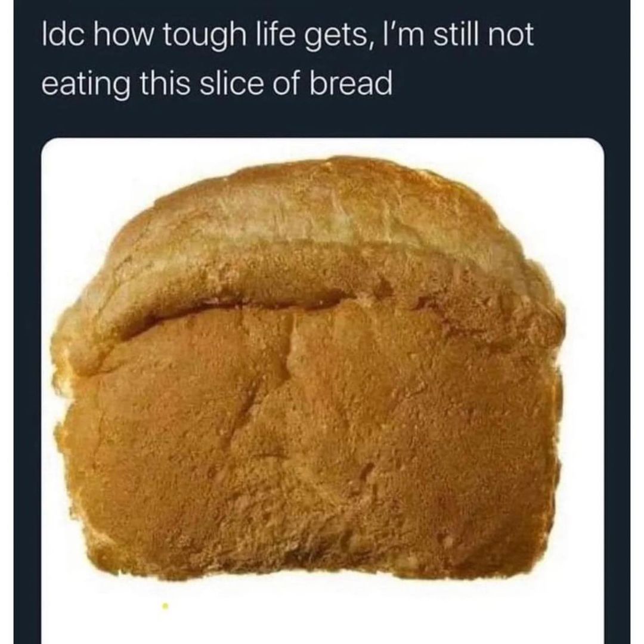This screenshot has height=644, width=644.
Task: Click the small green dot below the bread
Action: [x=165, y=606]
